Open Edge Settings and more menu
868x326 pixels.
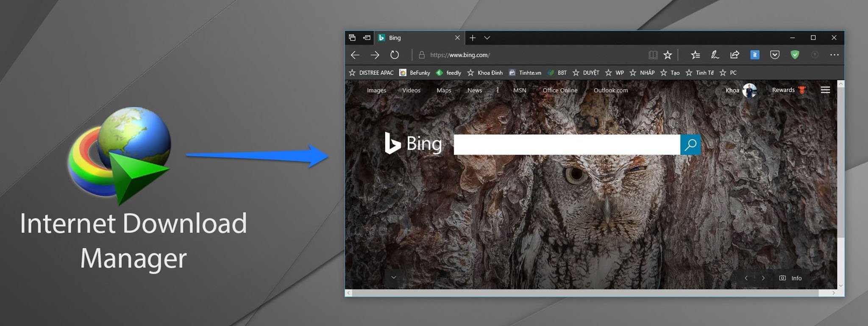tap(835, 55)
